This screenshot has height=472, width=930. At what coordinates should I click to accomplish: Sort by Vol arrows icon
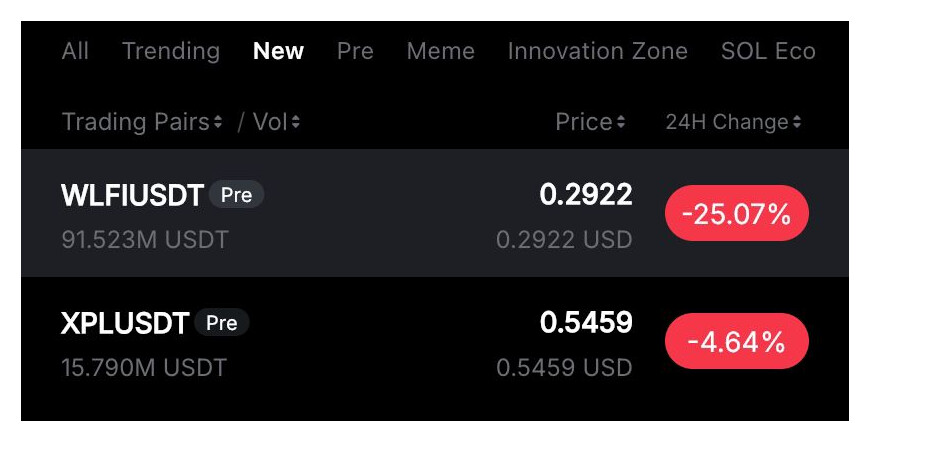pyautogui.click(x=296, y=123)
